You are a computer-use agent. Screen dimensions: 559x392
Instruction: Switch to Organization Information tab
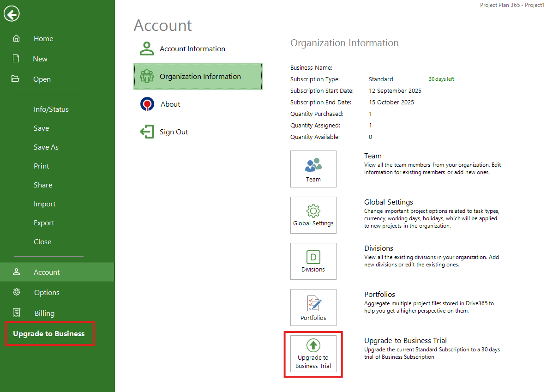[198, 76]
